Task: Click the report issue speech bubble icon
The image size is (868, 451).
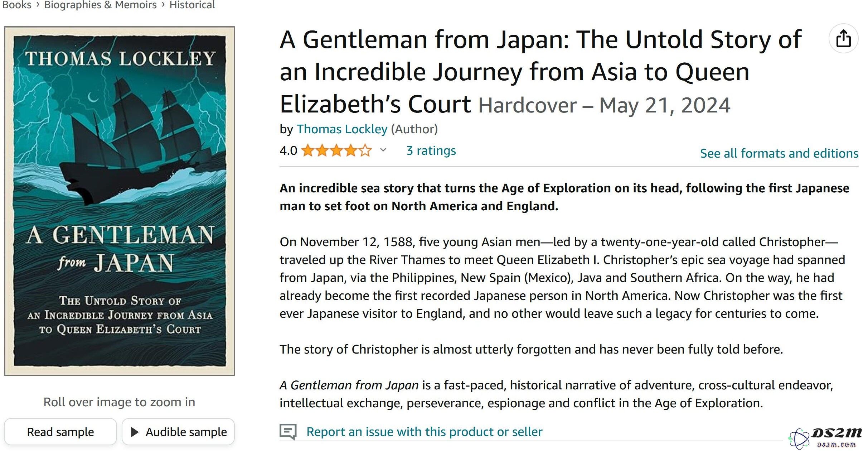Action: pyautogui.click(x=288, y=432)
